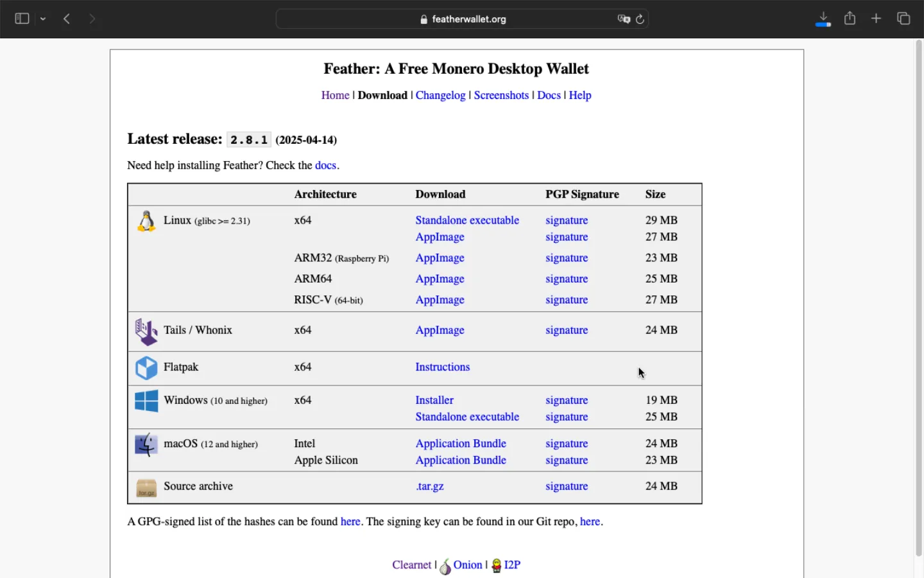This screenshot has height=578, width=924.
Task: Open signature for Linux x64 AppImage
Action: click(567, 237)
